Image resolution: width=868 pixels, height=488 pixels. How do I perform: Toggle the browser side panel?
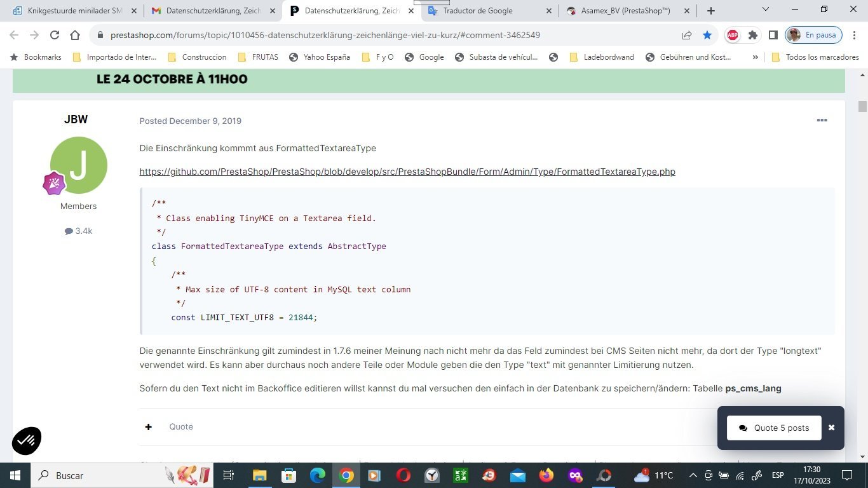[773, 36]
